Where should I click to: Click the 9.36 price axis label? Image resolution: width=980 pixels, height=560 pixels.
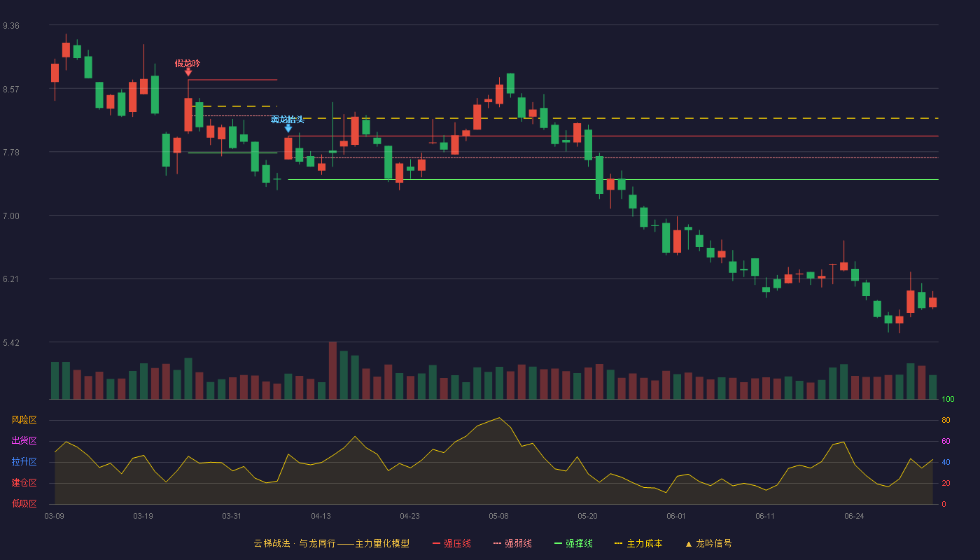pyautogui.click(x=11, y=26)
